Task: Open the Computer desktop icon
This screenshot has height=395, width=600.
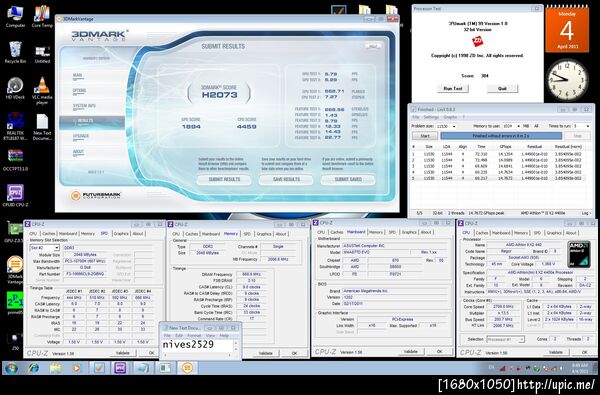Action: pyautogui.click(x=15, y=16)
